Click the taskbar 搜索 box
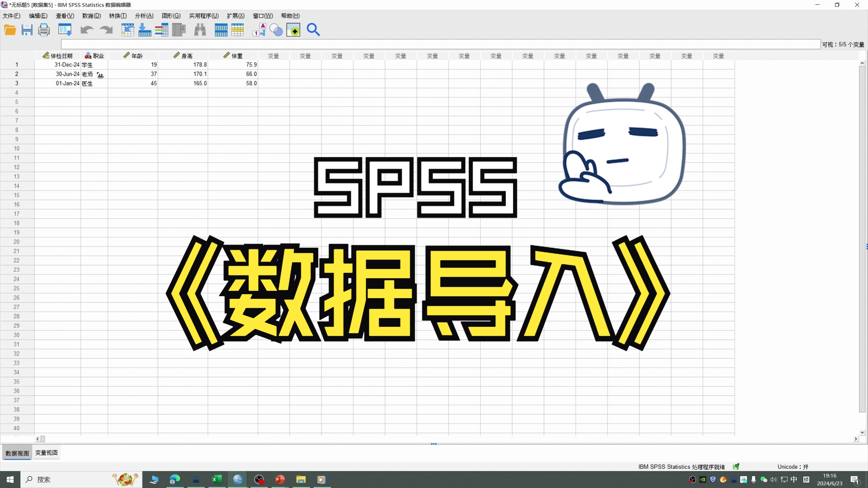The height and width of the screenshot is (488, 868). [x=81, y=480]
